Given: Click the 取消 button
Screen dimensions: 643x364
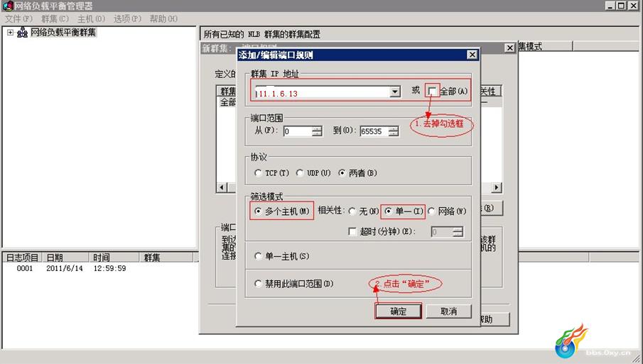Looking at the screenshot, I should pos(448,311).
